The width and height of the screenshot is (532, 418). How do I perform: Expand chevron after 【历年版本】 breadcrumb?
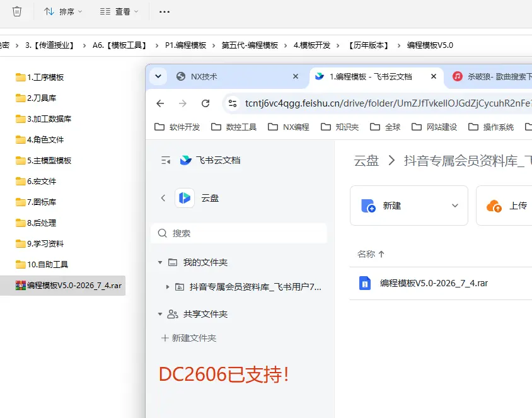pyautogui.click(x=398, y=45)
